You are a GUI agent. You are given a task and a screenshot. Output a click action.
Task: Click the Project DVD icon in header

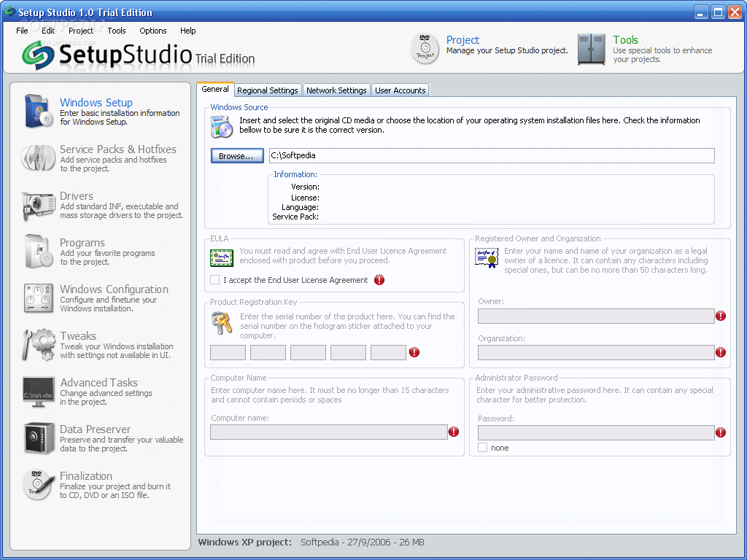tap(425, 49)
